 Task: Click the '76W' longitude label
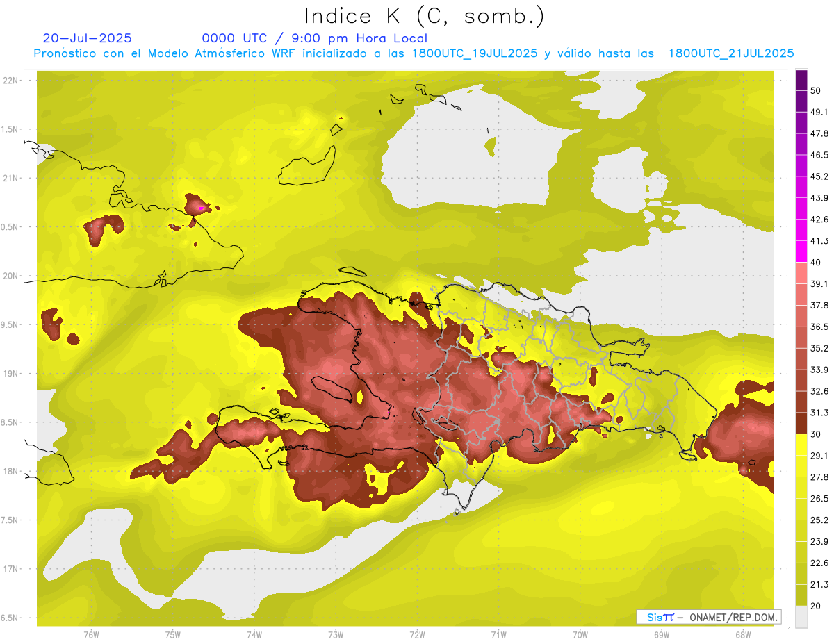pyautogui.click(x=91, y=635)
